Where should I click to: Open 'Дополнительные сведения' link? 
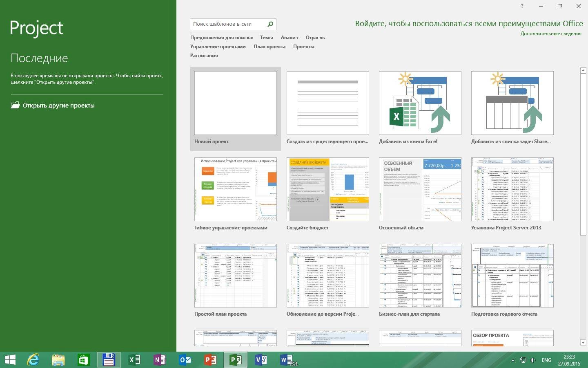pyautogui.click(x=551, y=34)
